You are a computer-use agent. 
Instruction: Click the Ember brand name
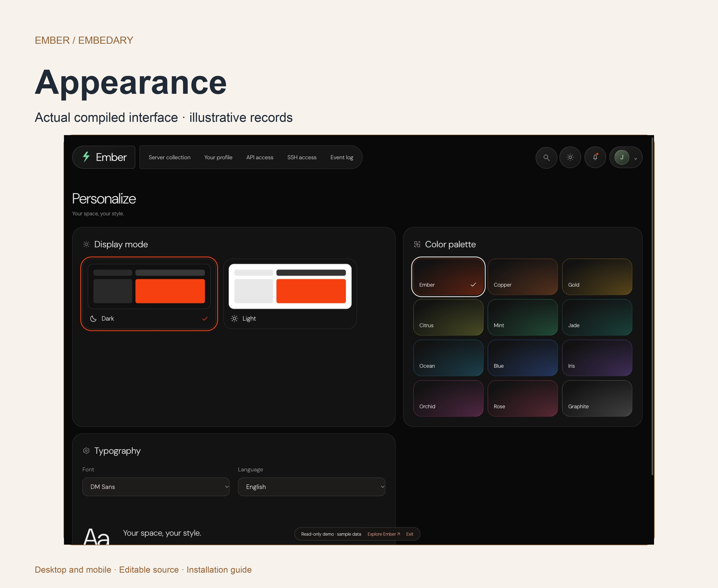(x=111, y=157)
